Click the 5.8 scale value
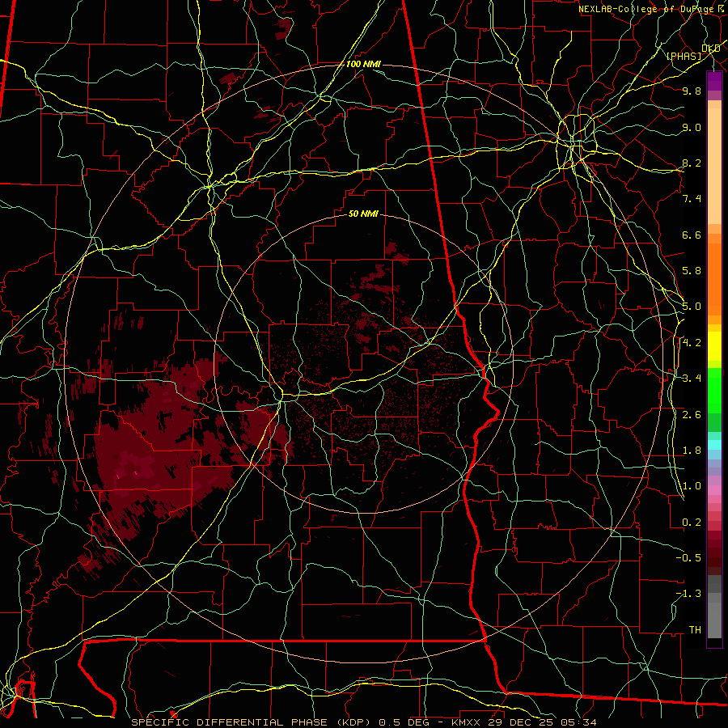Image resolution: width=728 pixels, height=728 pixels. point(692,271)
